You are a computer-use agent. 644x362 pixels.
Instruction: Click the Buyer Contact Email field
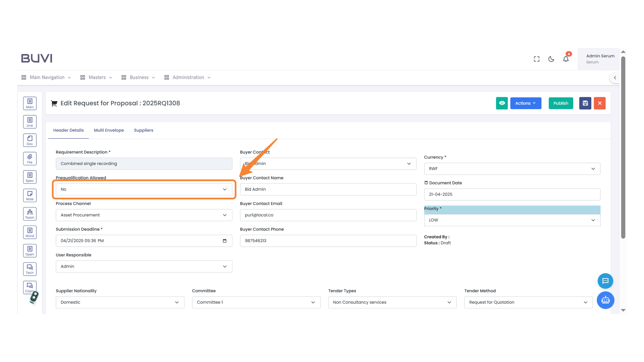coord(328,215)
